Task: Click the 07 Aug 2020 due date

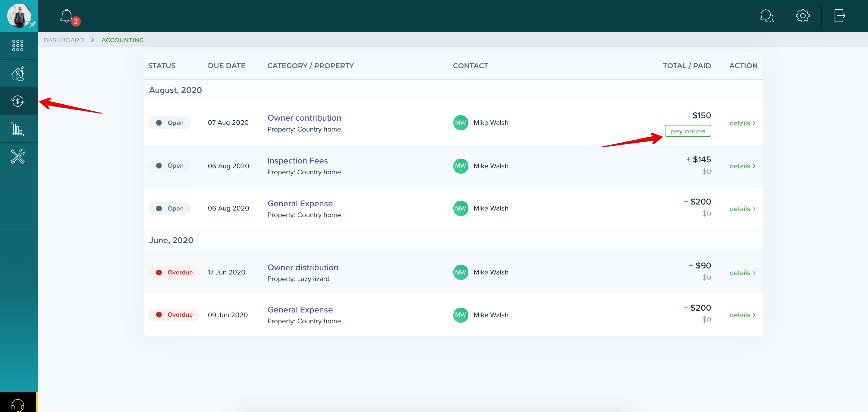Action: coord(228,123)
